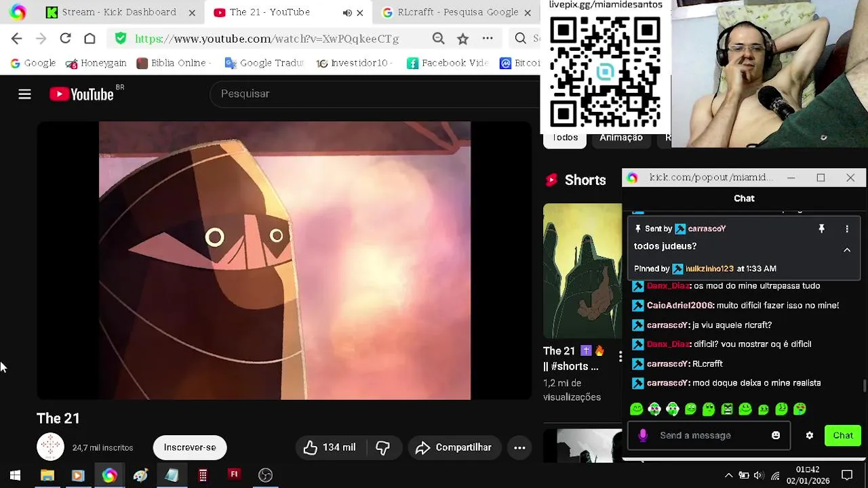Image resolution: width=868 pixels, height=488 pixels.
Task: Close the RLcrafft Google search tab
Action: (528, 12)
